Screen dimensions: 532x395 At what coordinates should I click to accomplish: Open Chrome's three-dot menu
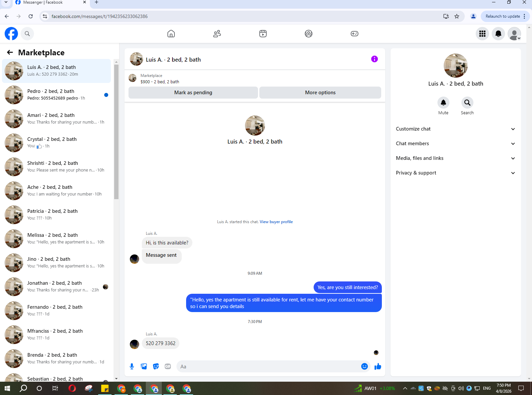point(524,16)
